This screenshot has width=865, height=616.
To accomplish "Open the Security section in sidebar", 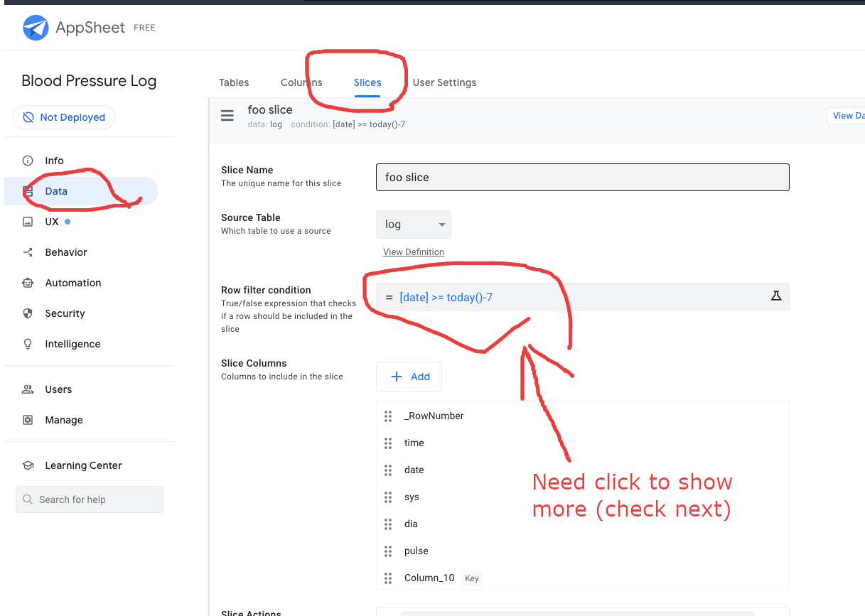I will 65,313.
